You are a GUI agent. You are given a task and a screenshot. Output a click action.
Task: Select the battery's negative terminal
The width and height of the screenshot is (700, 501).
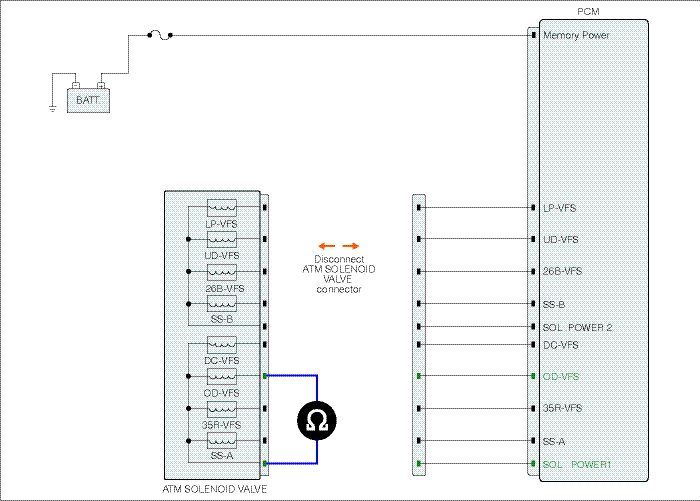(x=76, y=85)
